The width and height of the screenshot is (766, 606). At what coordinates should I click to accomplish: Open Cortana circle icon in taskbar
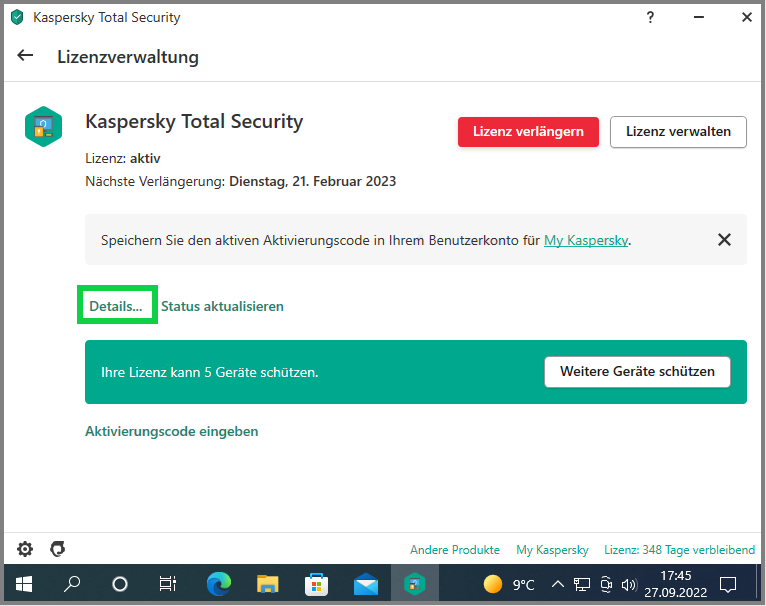(x=120, y=584)
